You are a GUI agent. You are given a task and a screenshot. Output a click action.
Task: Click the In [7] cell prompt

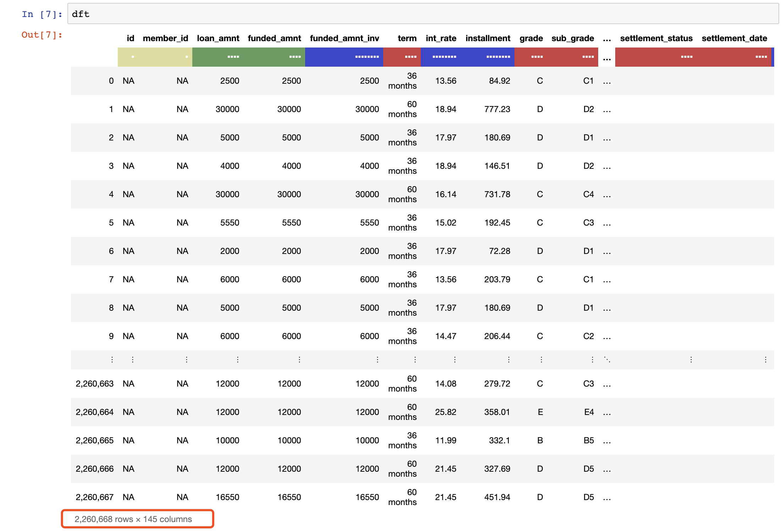(x=42, y=14)
